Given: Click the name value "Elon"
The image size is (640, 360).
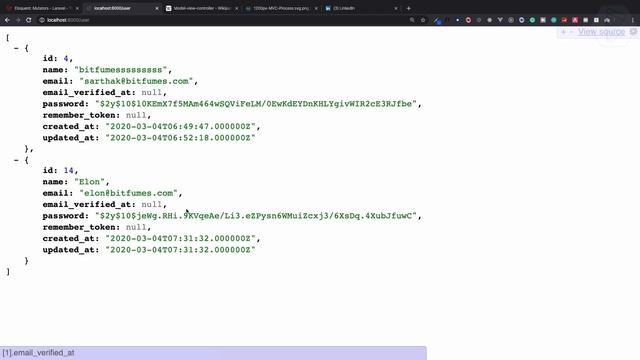Looking at the screenshot, I should pos(89,182).
